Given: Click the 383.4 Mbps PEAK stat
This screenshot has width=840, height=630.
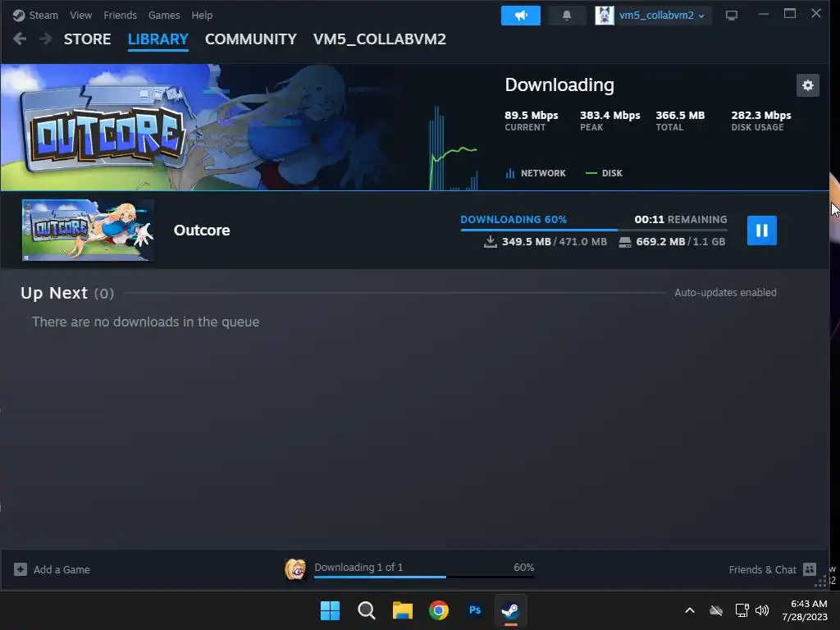Looking at the screenshot, I should click(x=609, y=121).
